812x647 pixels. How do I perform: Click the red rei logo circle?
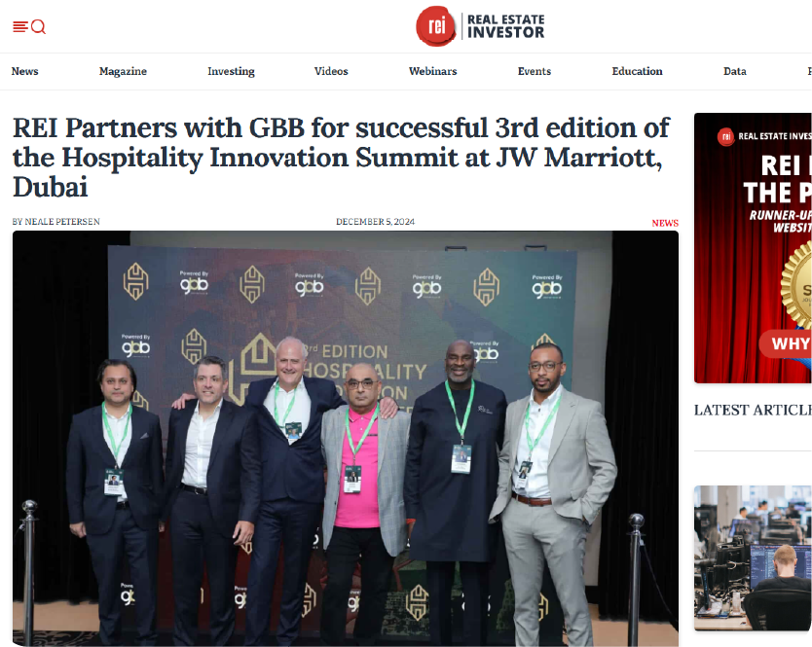(x=436, y=26)
